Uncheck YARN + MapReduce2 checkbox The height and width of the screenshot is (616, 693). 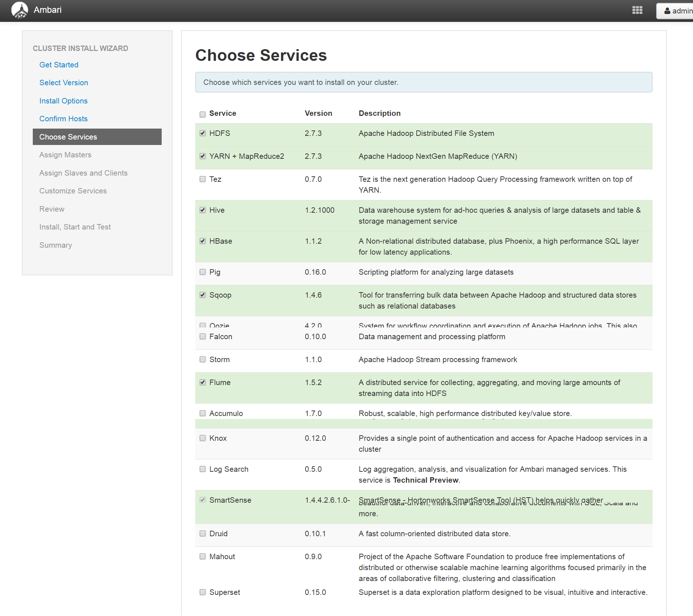tap(202, 156)
